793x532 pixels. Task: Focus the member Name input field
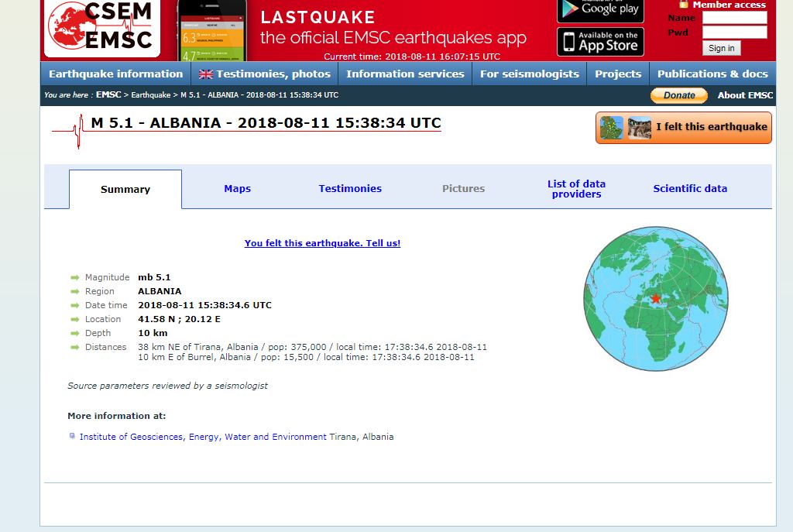pyautogui.click(x=734, y=18)
